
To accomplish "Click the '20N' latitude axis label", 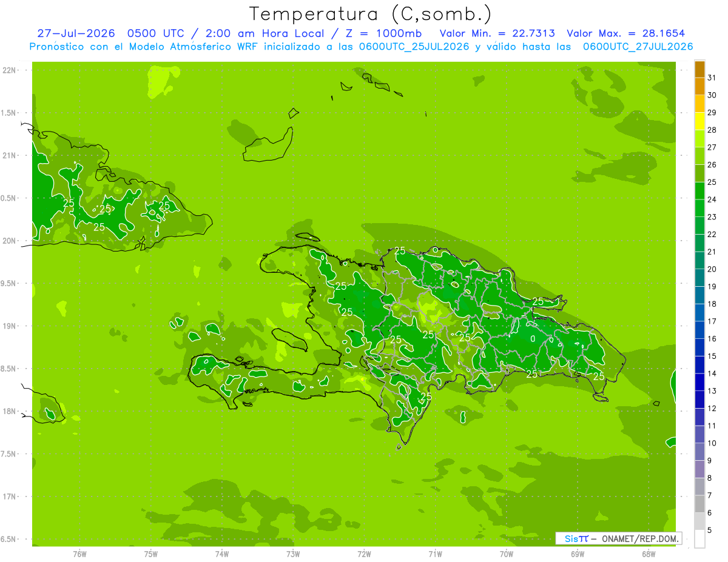I will (x=10, y=241).
